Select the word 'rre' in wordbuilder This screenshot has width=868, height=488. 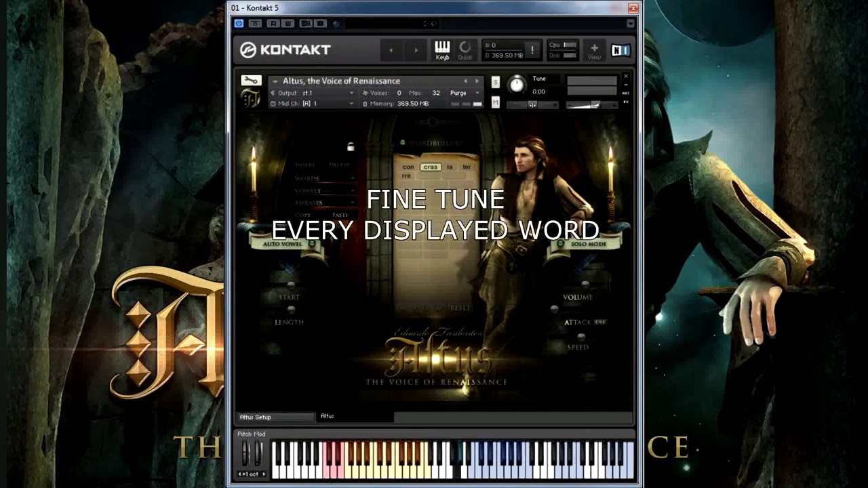(406, 176)
